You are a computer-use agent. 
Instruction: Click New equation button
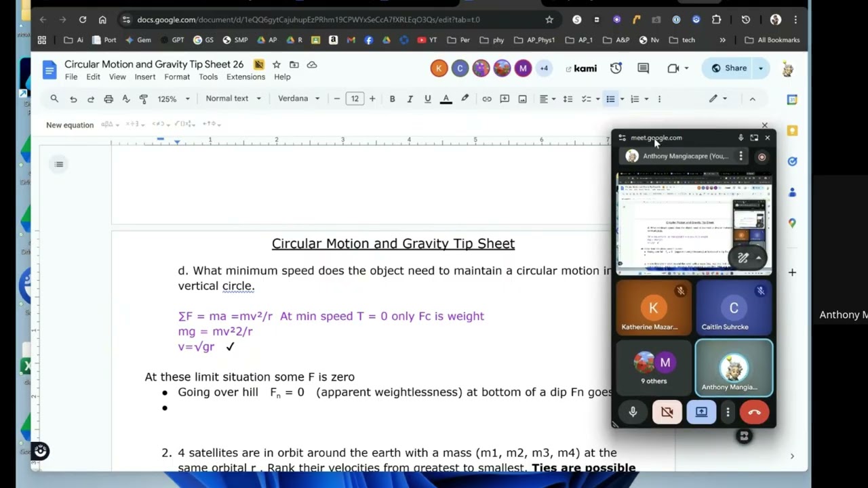(x=70, y=125)
